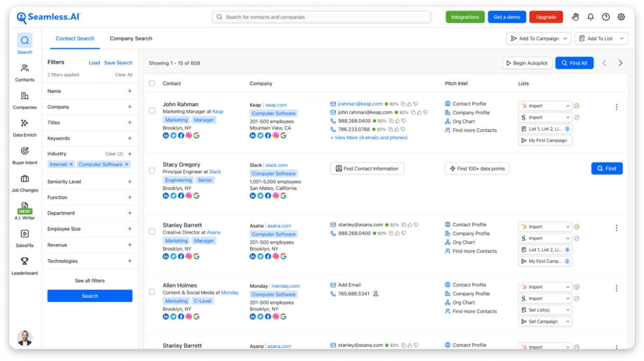The width and height of the screenshot is (644, 361).
Task: Click the hand wave icon in header
Action: (575, 17)
